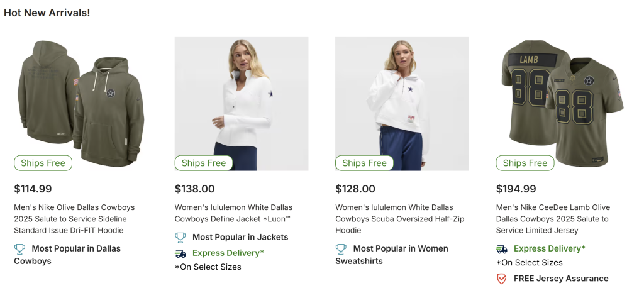Click Most Popular in Dallas Cowboys label
644x293 pixels.
(75, 248)
